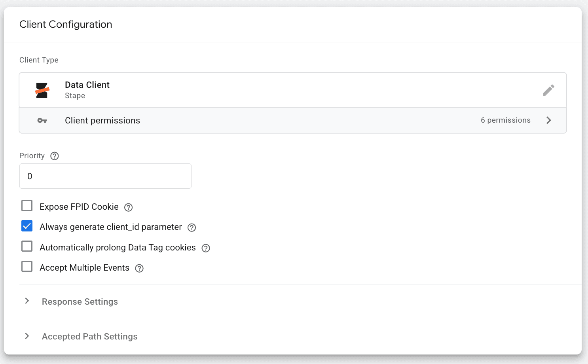This screenshot has width=588, height=364.
Task: Uncheck Always generate client_id parameter
Action: (x=27, y=226)
